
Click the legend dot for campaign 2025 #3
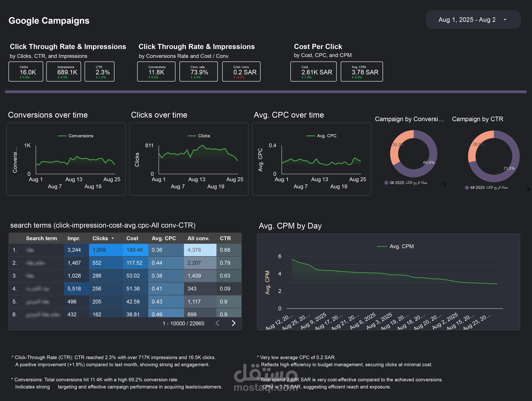(x=386, y=183)
